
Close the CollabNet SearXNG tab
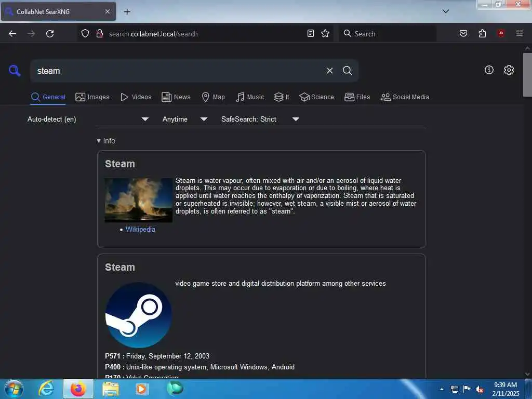tap(108, 11)
